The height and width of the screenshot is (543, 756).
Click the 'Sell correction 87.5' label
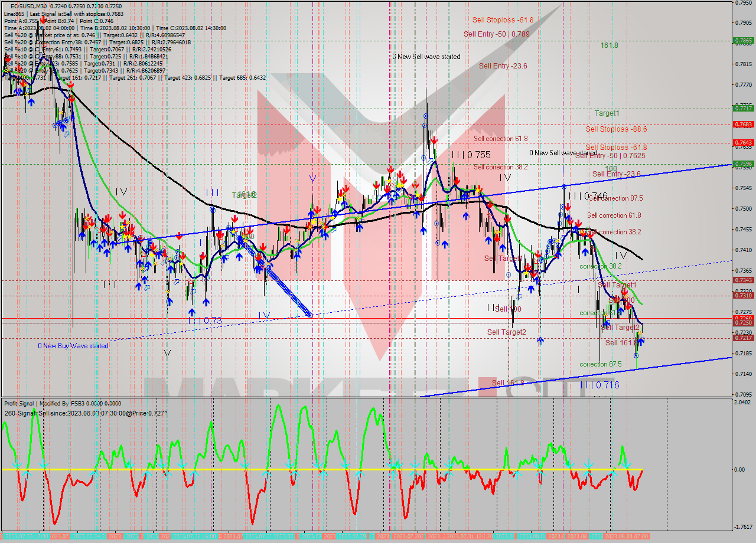coord(615,198)
